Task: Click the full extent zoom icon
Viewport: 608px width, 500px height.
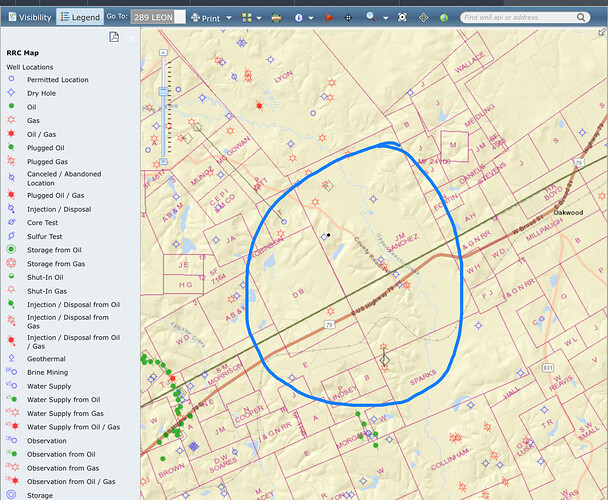Action: 402,17
